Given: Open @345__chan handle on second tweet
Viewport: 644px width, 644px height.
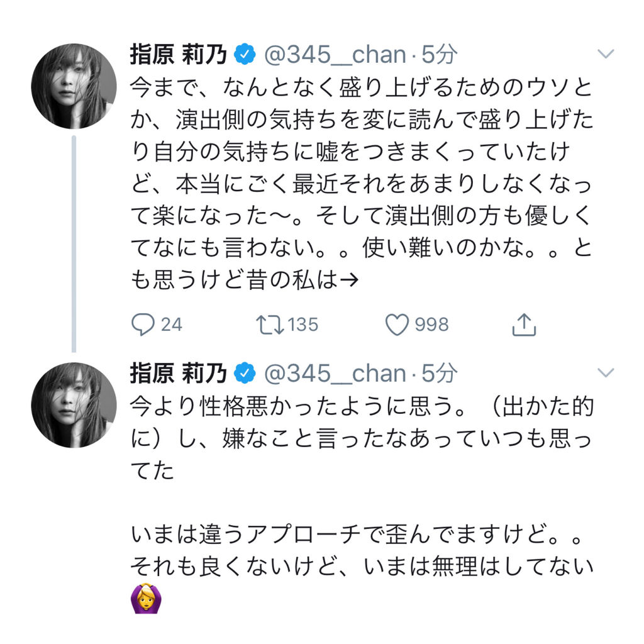Looking at the screenshot, I should [334, 374].
